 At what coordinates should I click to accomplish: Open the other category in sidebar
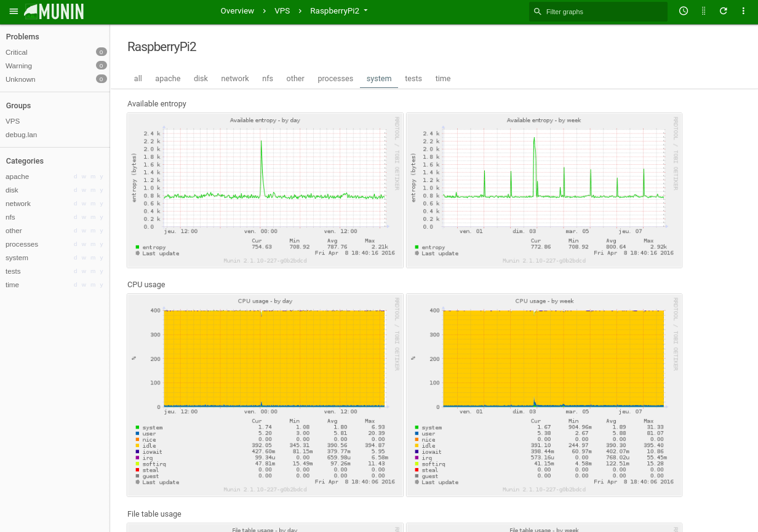pyautogui.click(x=14, y=231)
